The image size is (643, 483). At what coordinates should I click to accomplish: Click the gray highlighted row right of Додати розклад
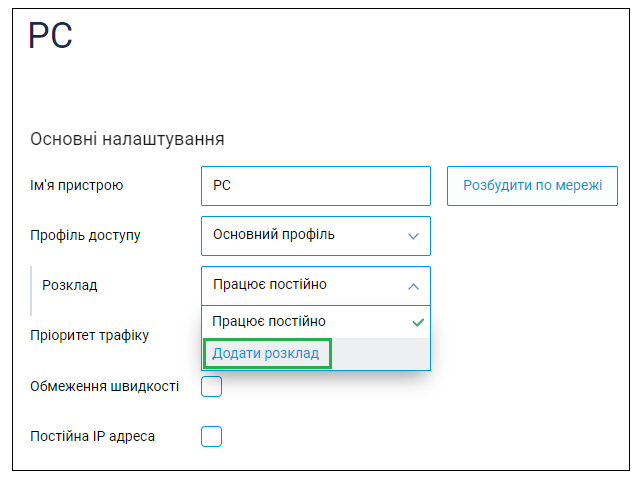click(381, 354)
